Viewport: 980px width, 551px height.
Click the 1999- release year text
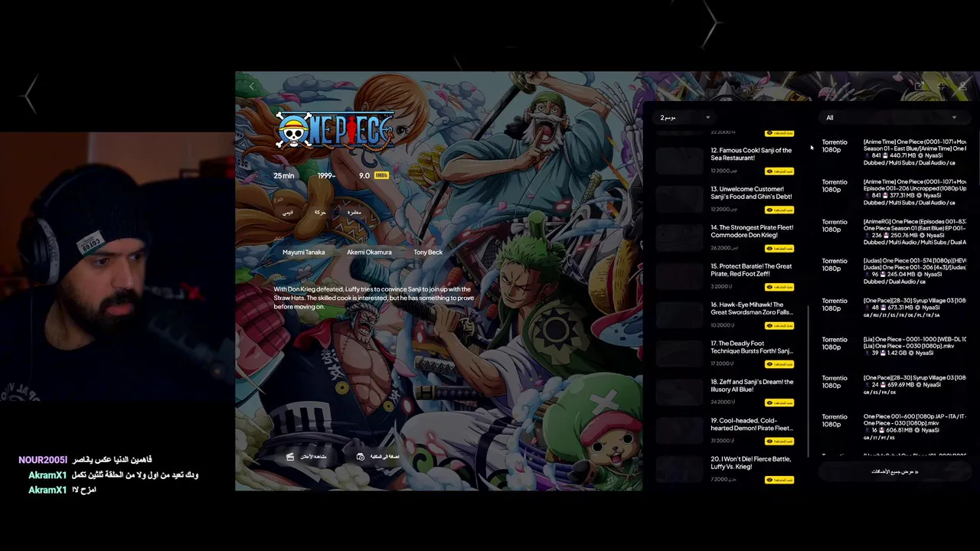point(327,175)
